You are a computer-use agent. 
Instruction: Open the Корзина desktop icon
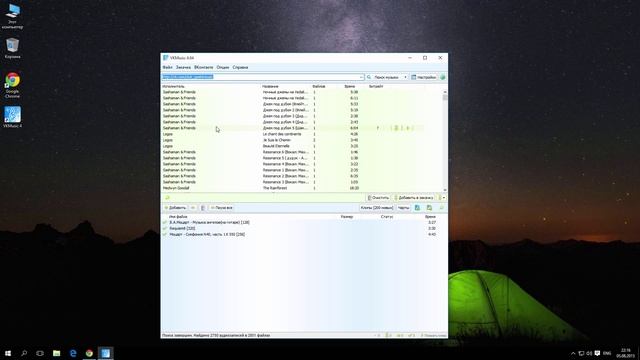pos(12,48)
